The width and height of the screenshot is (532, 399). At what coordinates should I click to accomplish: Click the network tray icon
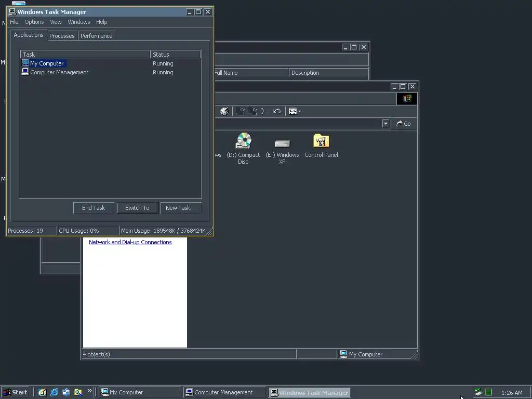tap(478, 392)
